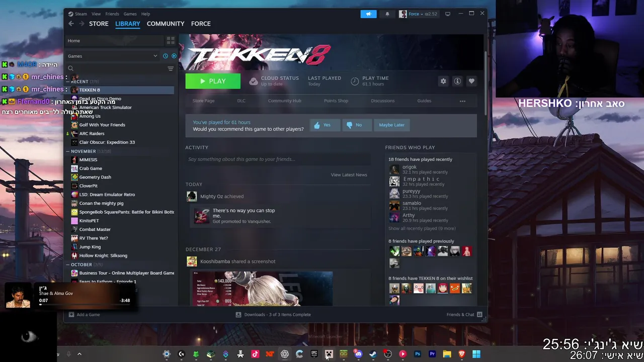This screenshot has height=362, width=644.
Task: Go back with Steam's back arrow
Action: pyautogui.click(x=71, y=24)
